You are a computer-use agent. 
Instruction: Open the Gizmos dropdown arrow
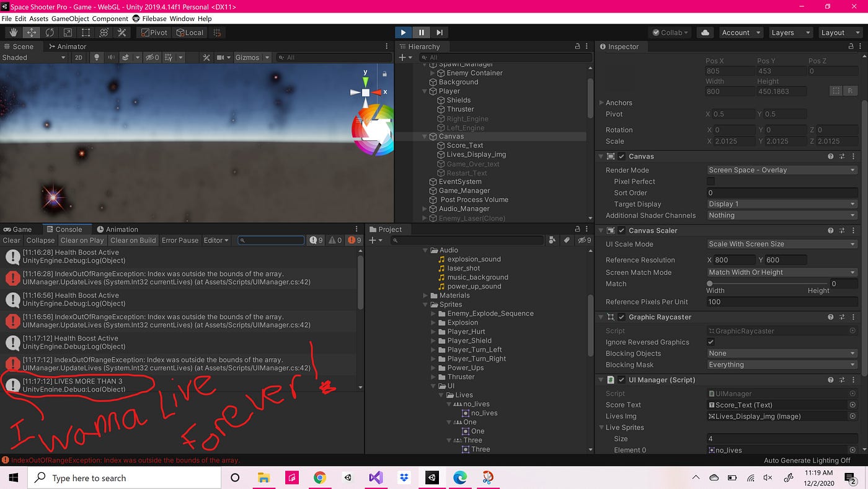[x=267, y=57]
